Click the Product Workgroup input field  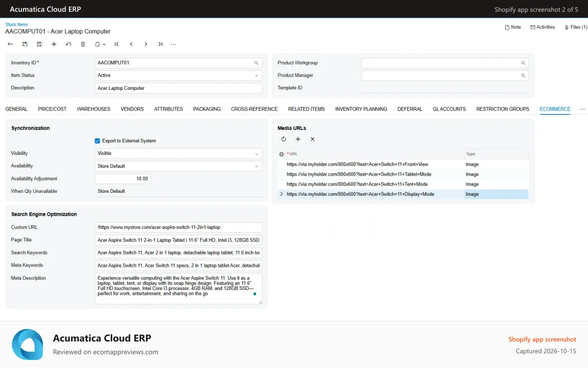tap(445, 63)
